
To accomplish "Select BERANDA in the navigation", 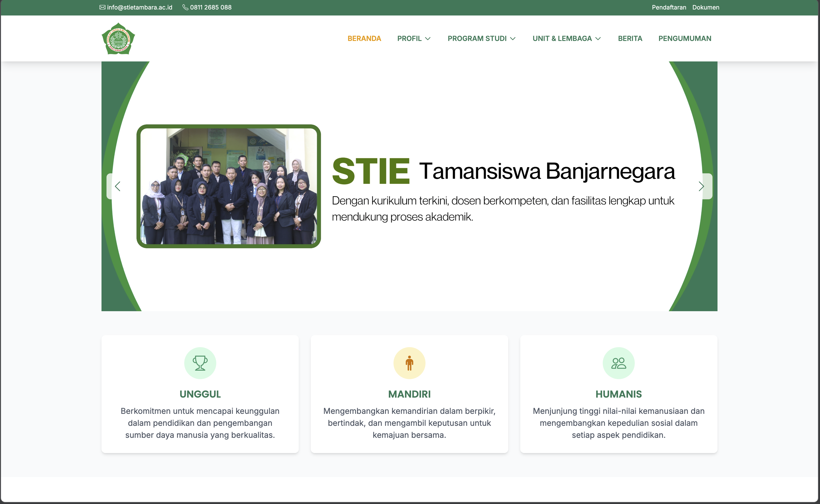I will coord(364,38).
